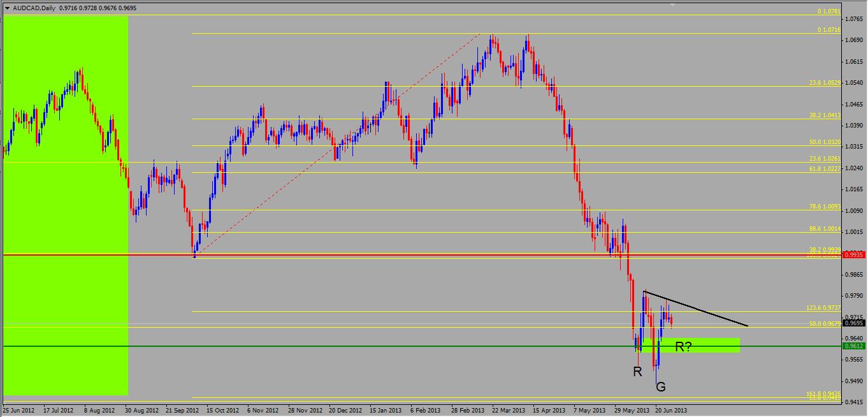The width and height of the screenshot is (868, 417).
Task: Select the red 0.9935 price label
Action: [854, 254]
